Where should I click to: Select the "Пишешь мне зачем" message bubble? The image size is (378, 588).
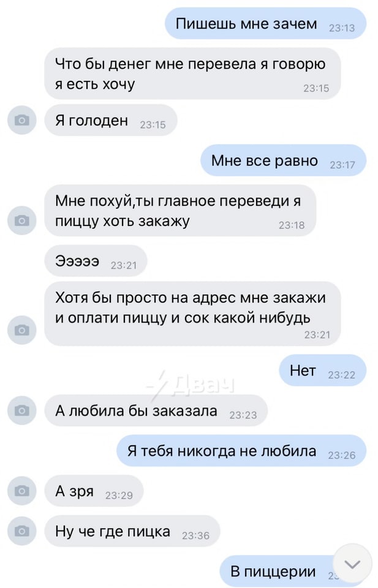coord(265,24)
